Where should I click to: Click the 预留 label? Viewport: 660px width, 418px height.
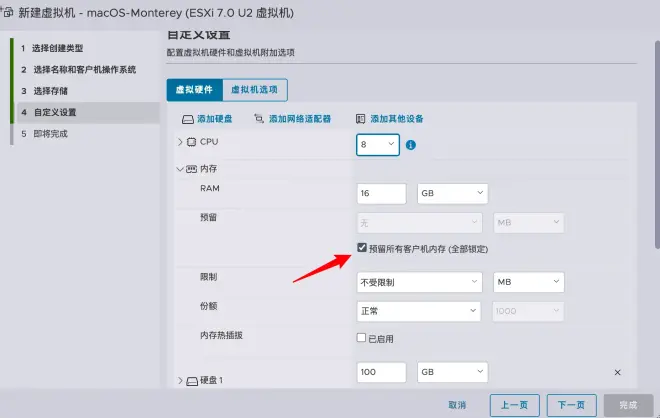tap(208, 218)
